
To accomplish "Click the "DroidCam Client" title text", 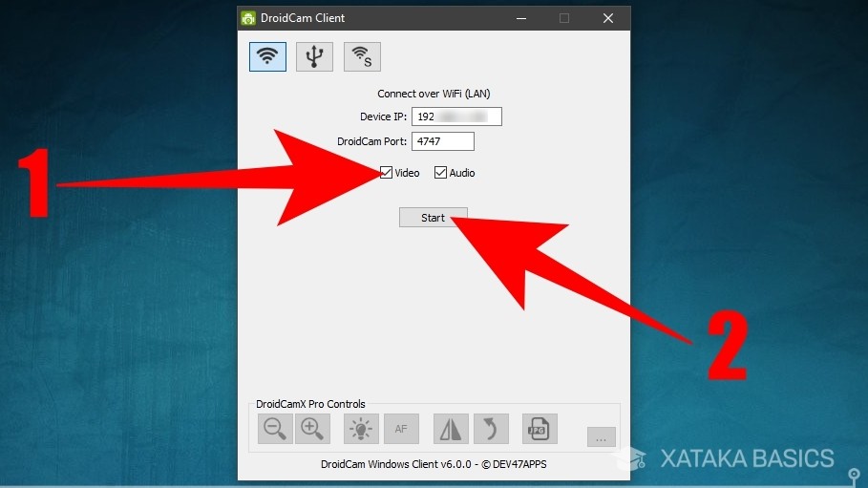I will [x=303, y=18].
